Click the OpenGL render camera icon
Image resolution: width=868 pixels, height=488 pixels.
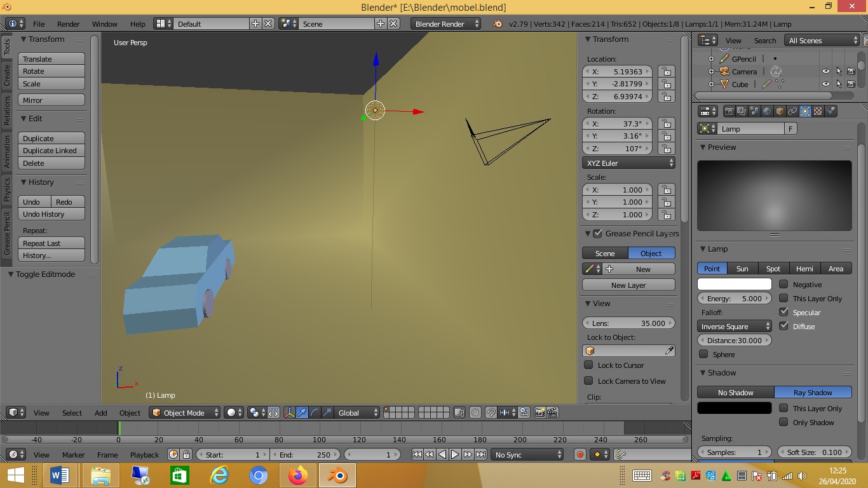(x=539, y=412)
